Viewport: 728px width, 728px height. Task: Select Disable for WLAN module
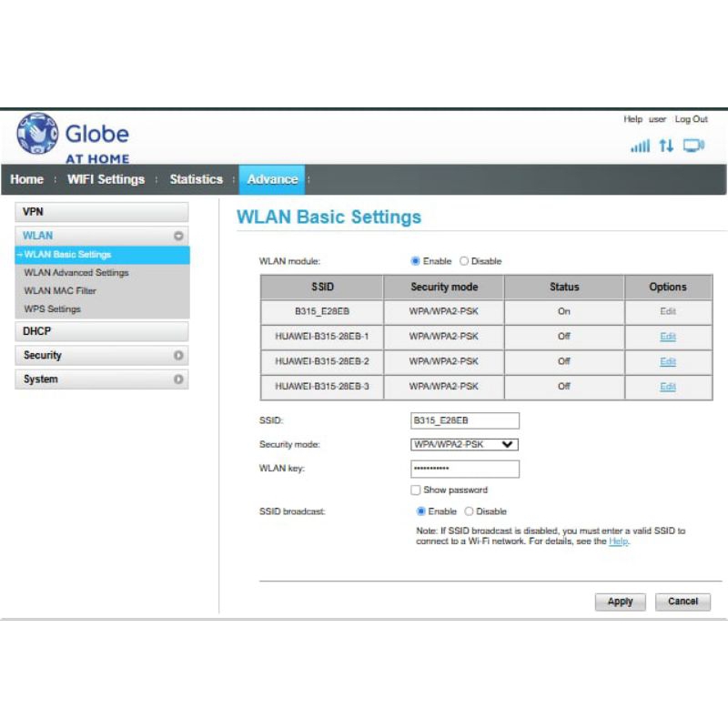click(x=464, y=261)
